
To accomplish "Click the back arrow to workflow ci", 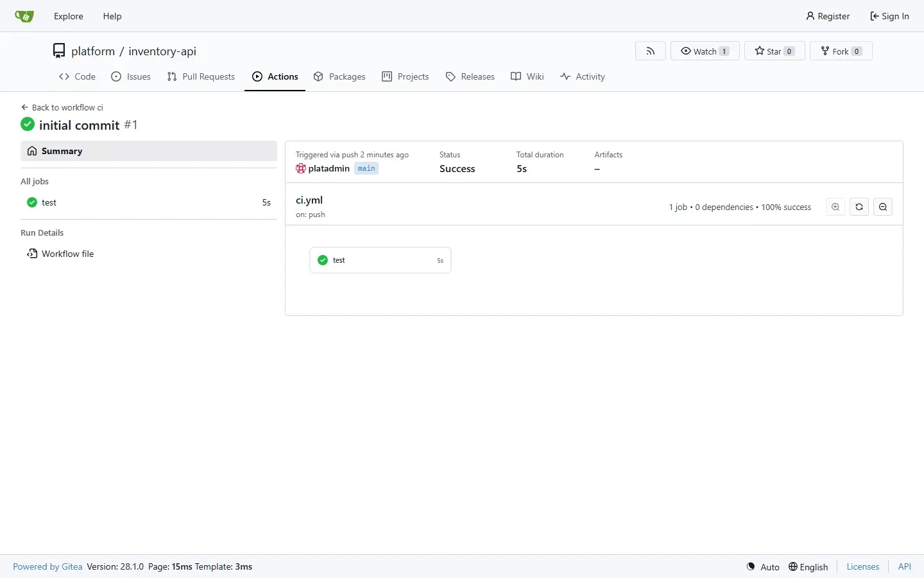I will tap(24, 107).
